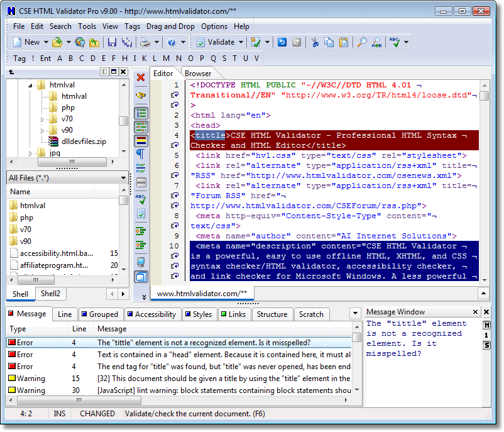Switch to the Browser tab
The image size is (504, 432).
click(x=198, y=74)
